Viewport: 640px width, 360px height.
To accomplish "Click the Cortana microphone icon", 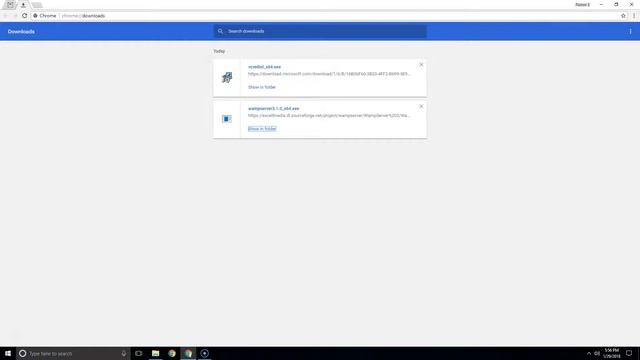I will point(124,353).
